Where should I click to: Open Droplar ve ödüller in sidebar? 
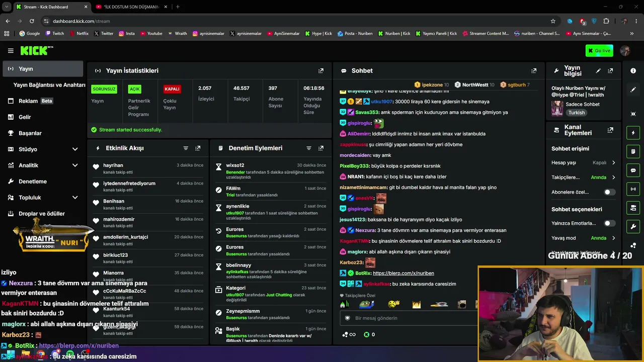43,214
